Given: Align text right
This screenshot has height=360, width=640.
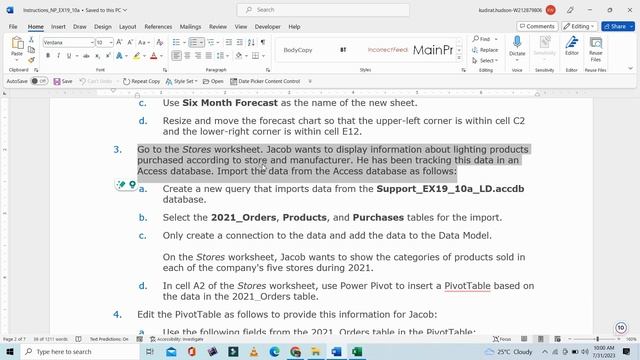Looking at the screenshot, I should 198,56.
